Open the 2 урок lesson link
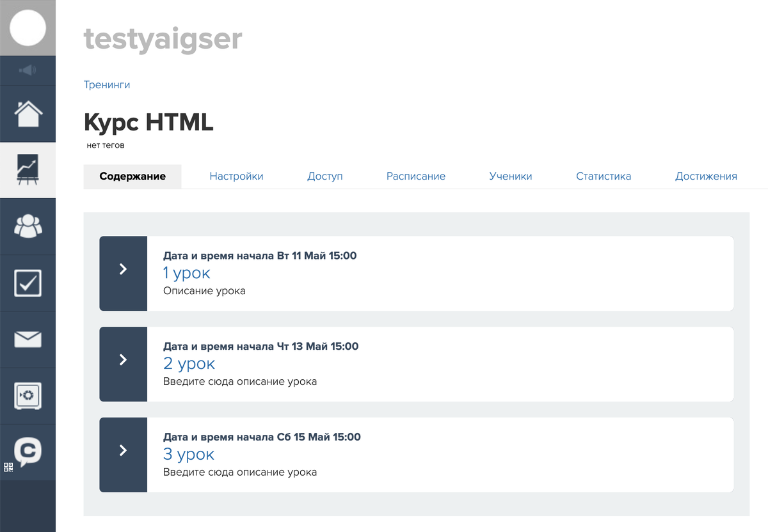This screenshot has width=768, height=532. [x=189, y=364]
